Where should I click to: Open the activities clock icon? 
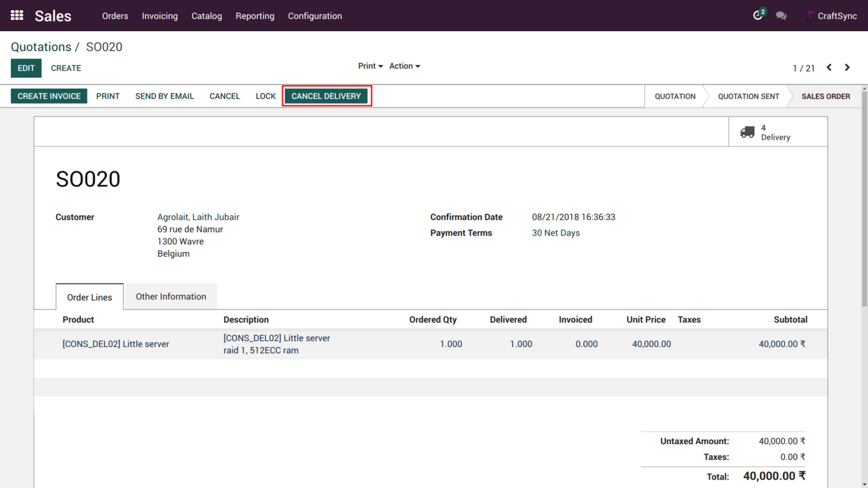757,15
